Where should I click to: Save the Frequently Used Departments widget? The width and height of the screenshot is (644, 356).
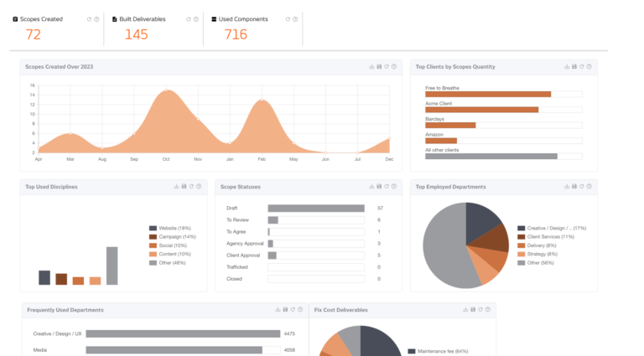click(285, 310)
